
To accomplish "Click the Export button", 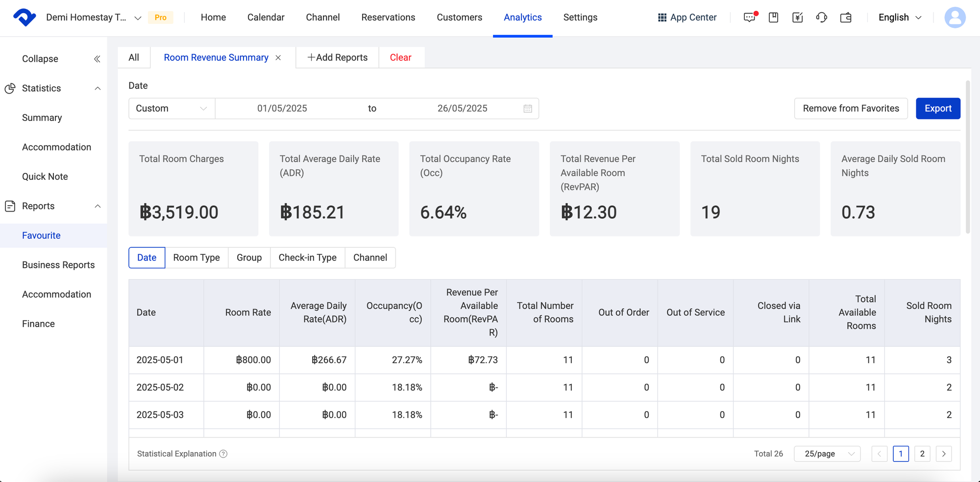I will pyautogui.click(x=938, y=108).
